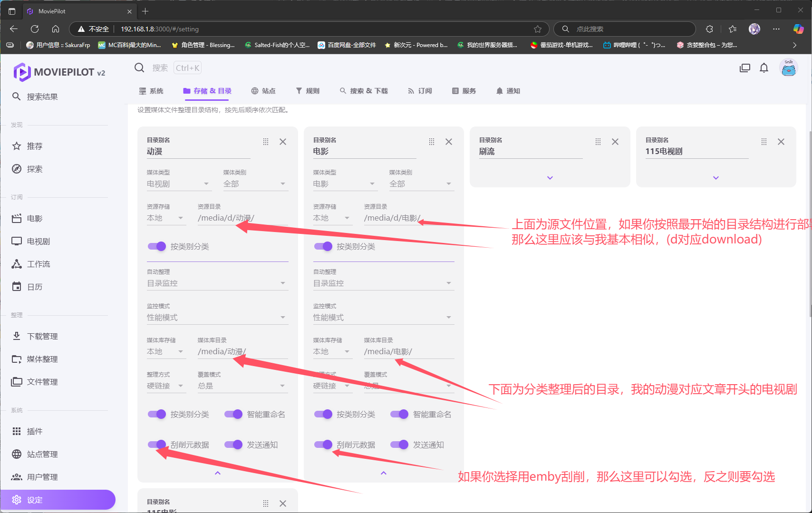This screenshot has width=812, height=513.
Task: Click 媒体库目录 path field in 动漫 card
Action: (242, 352)
